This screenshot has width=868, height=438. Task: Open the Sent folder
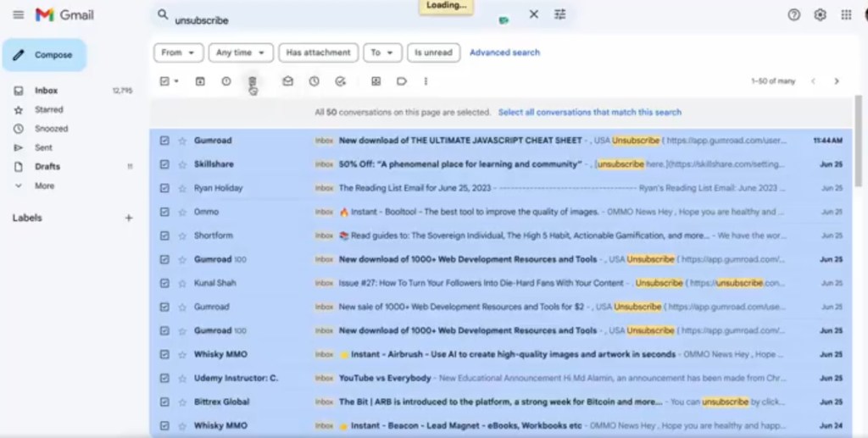[x=43, y=147]
